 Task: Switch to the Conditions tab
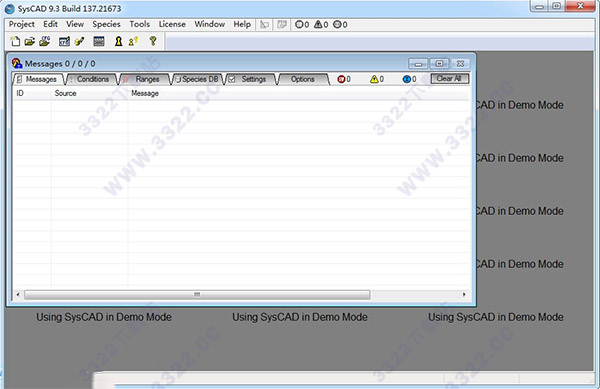[x=92, y=79]
